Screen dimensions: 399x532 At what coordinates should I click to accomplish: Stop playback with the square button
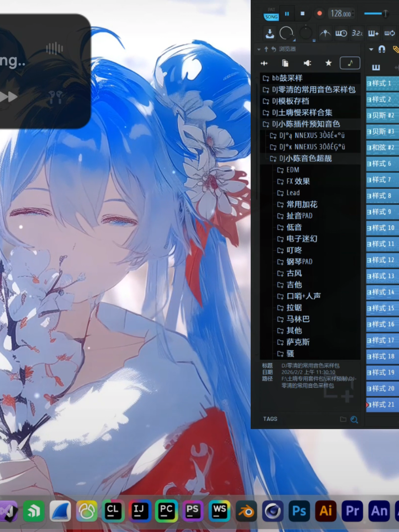click(x=303, y=13)
